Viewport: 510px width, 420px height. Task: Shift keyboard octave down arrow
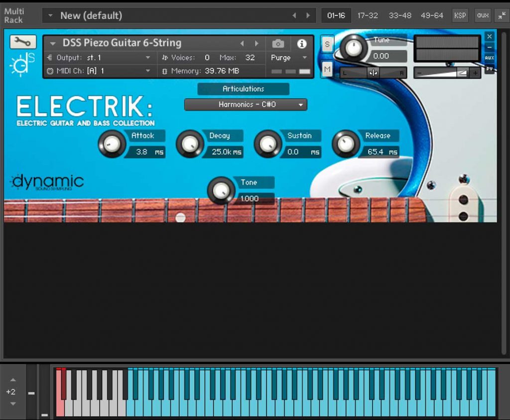point(13,404)
